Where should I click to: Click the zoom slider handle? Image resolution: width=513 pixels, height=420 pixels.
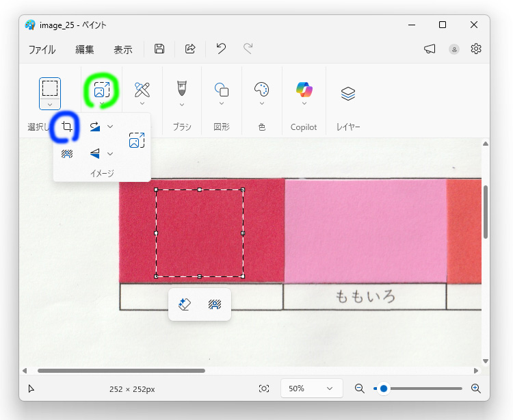pyautogui.click(x=384, y=389)
